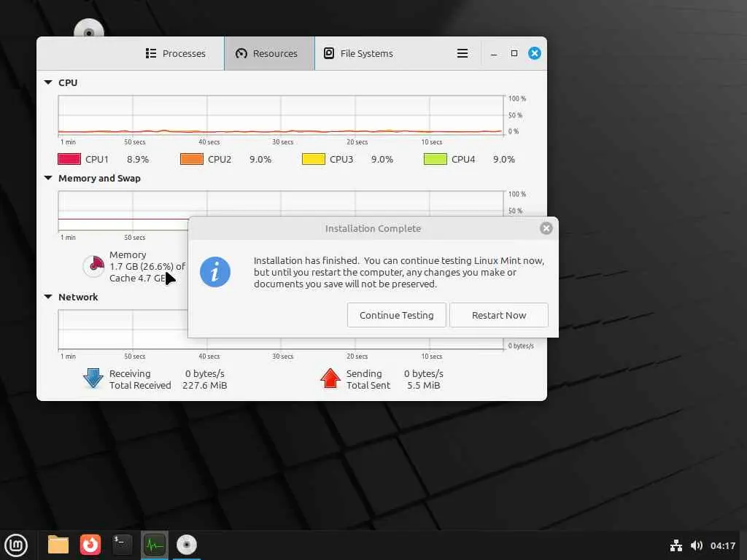Close the Installation Complete dialog
Image resolution: width=747 pixels, height=560 pixels.
(x=546, y=228)
